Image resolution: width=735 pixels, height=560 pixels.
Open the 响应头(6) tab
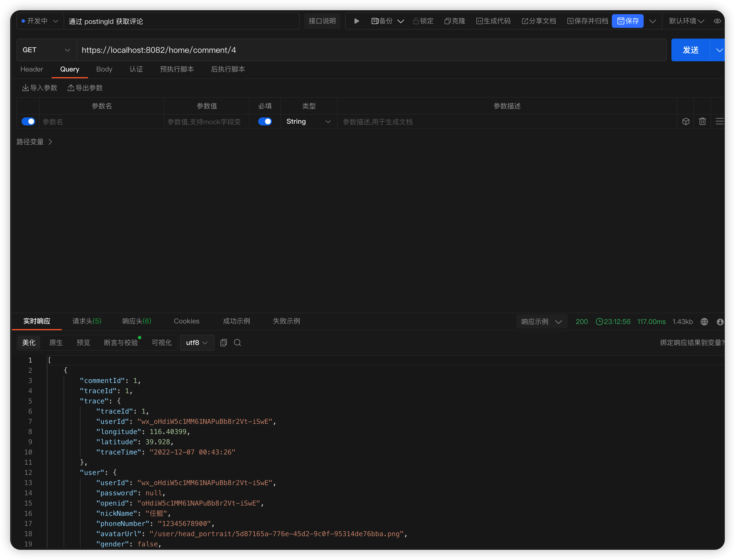tap(137, 321)
